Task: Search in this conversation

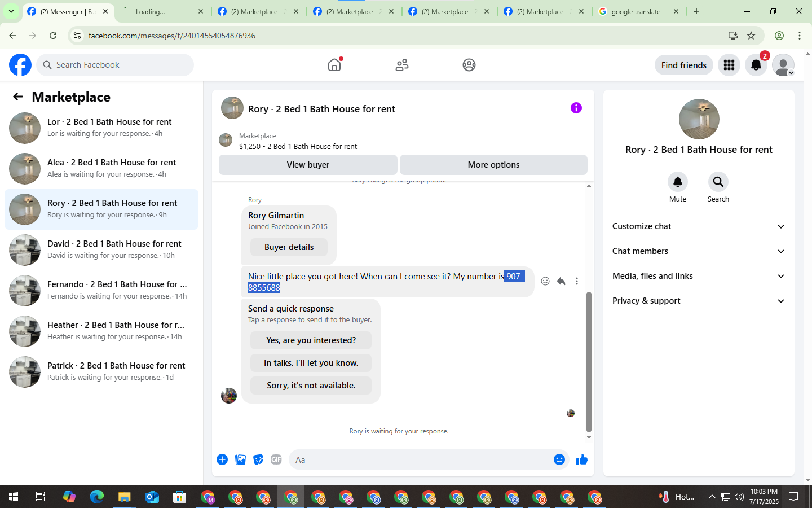Action: click(718, 182)
